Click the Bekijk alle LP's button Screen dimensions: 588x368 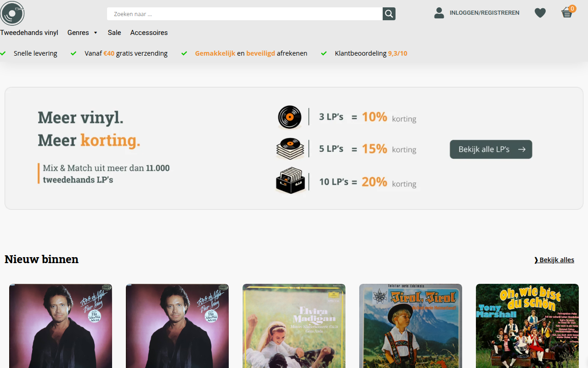click(491, 149)
